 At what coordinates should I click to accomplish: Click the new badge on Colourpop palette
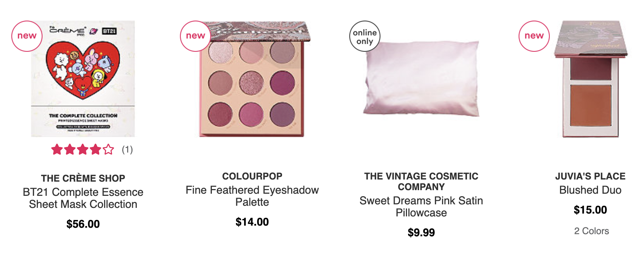coord(196,36)
